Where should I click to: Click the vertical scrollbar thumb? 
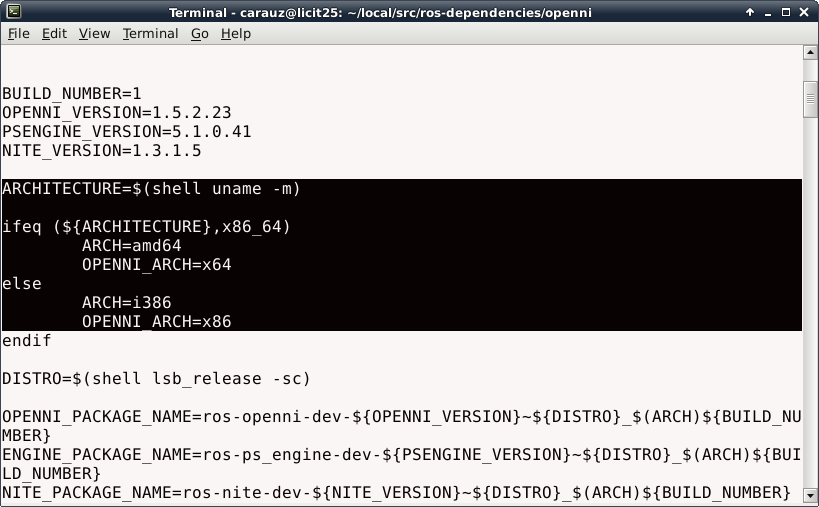click(810, 100)
